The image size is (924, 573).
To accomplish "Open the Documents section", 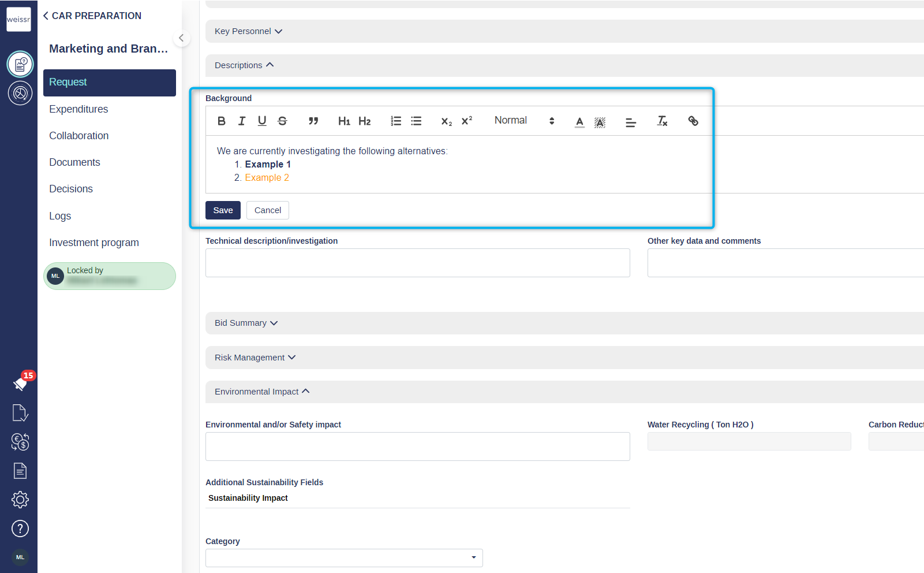I will (74, 162).
